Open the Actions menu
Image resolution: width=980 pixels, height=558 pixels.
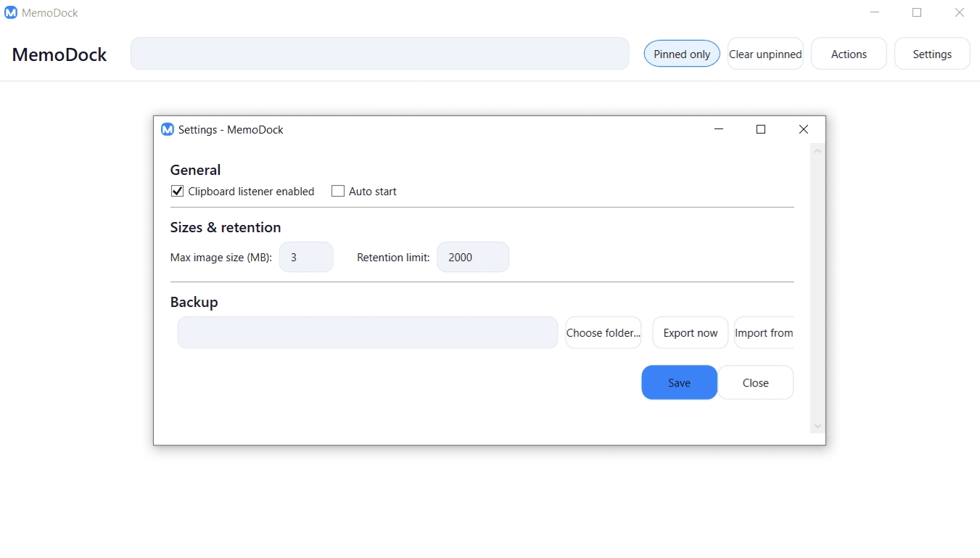click(849, 54)
